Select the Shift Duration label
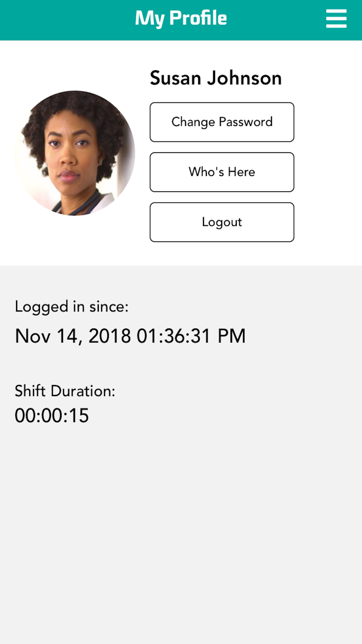Screen dimensions: 362x644 click(65, 391)
